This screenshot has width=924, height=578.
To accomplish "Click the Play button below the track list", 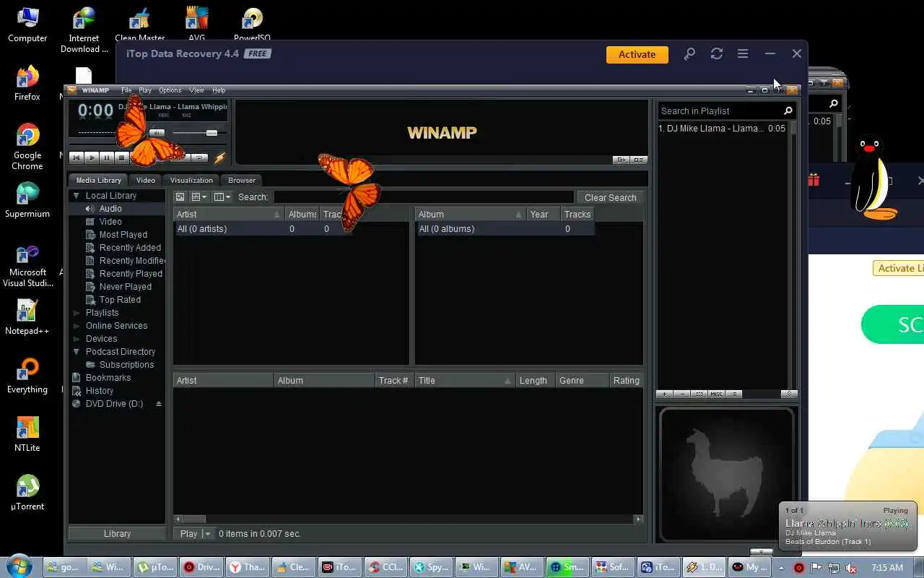I will [x=188, y=534].
